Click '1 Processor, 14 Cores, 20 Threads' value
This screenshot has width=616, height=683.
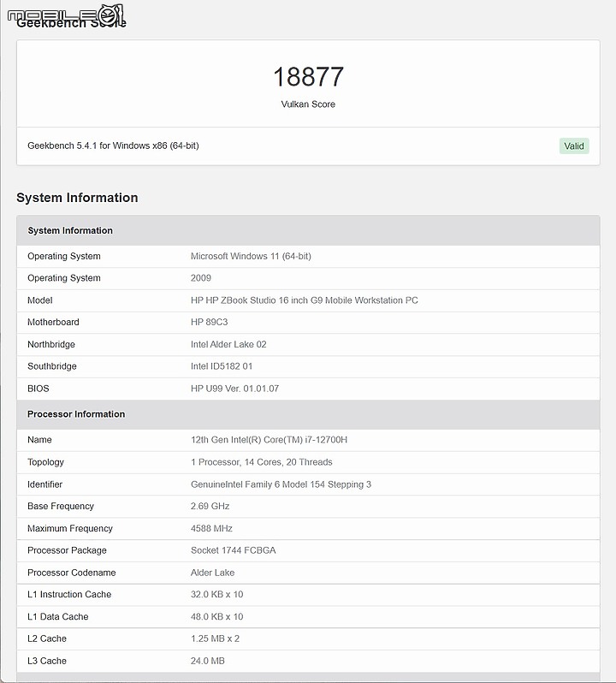tap(262, 462)
